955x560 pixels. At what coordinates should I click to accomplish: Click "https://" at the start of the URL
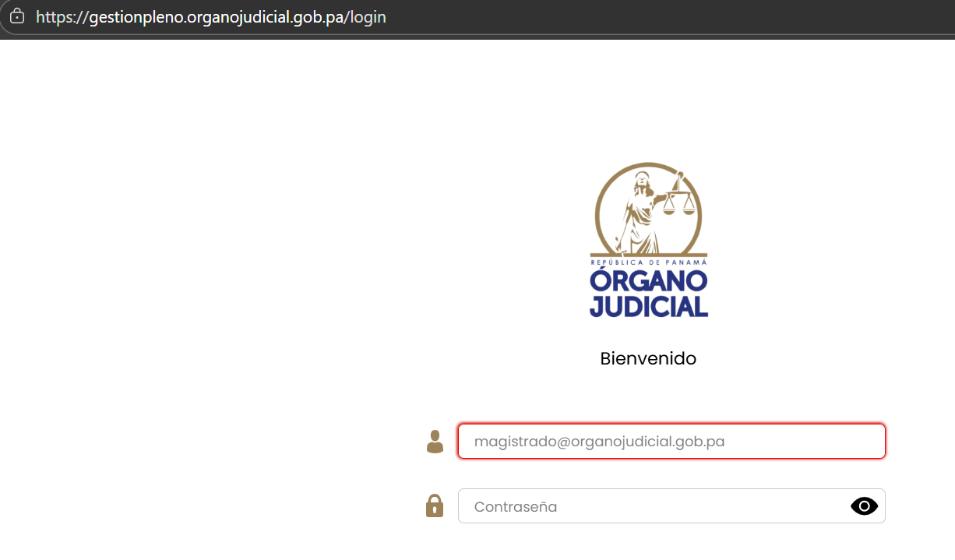click(x=62, y=16)
